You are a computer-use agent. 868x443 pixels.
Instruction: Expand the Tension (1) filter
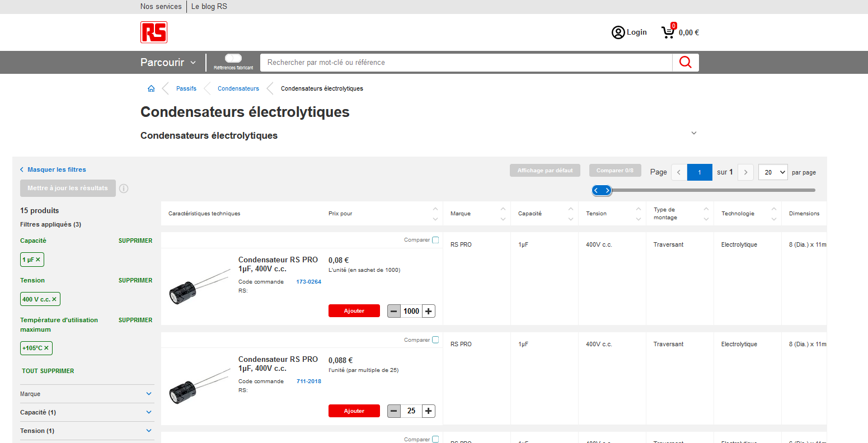click(86, 431)
